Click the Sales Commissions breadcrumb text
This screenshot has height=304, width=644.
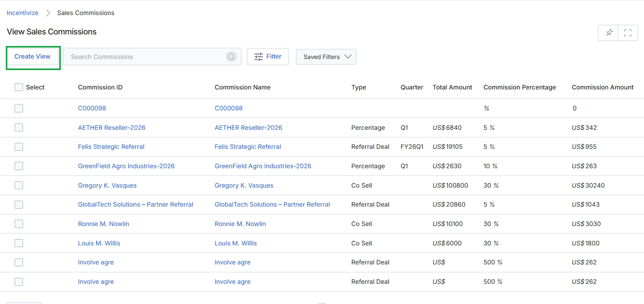pos(86,13)
